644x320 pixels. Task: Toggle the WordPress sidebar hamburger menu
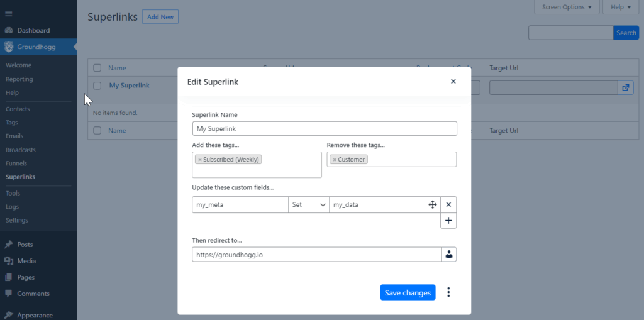click(9, 14)
